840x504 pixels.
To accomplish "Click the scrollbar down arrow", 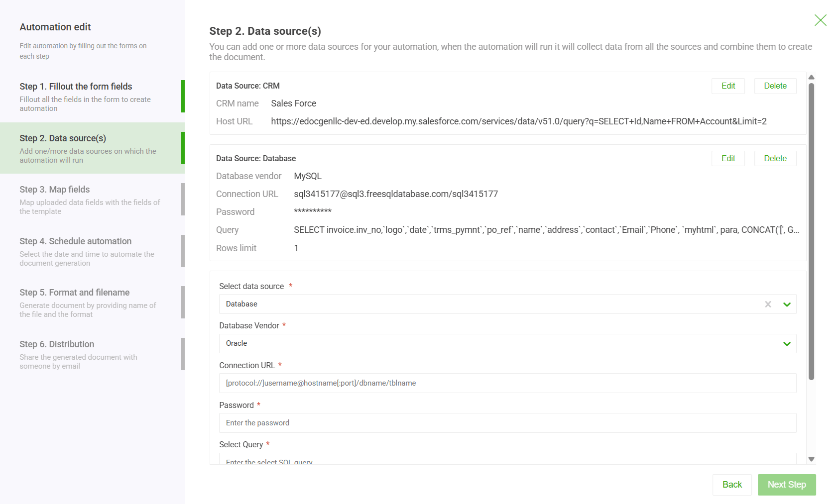I will pos(811,459).
